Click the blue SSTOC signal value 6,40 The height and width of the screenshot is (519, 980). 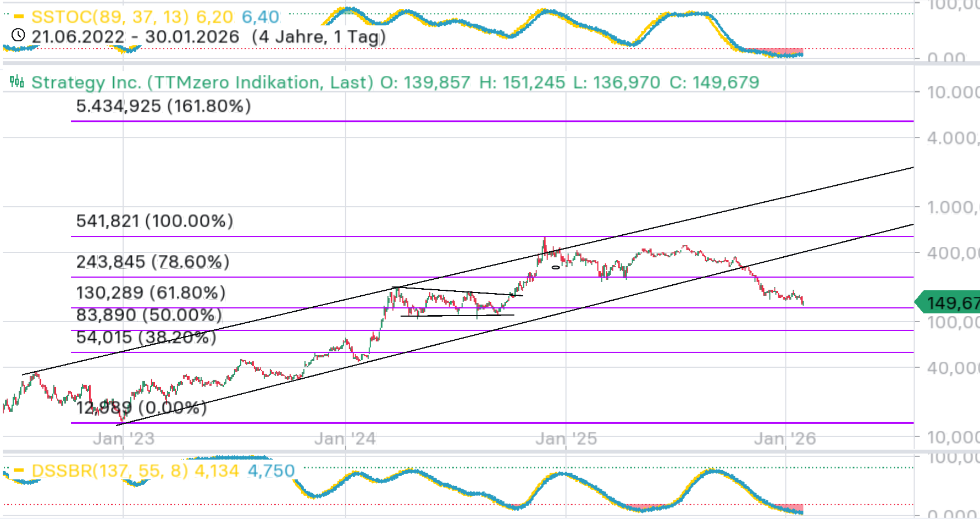(x=261, y=17)
